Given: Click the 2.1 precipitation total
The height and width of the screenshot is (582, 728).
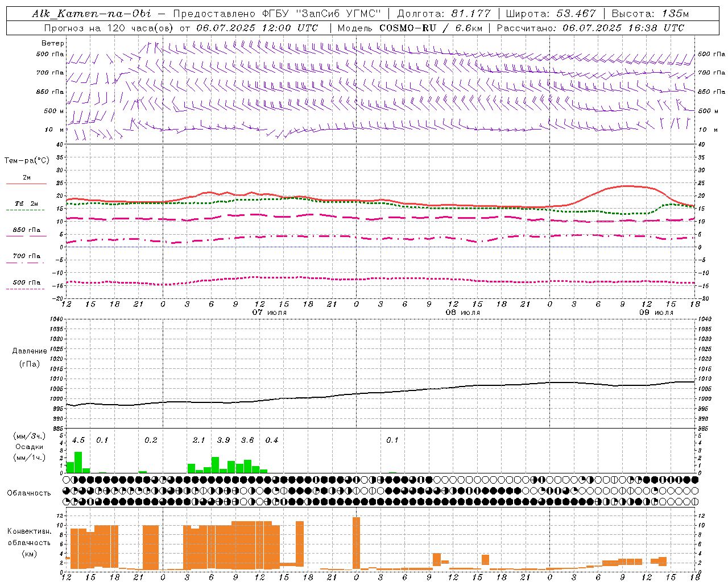Looking at the screenshot, I should pos(198,440).
